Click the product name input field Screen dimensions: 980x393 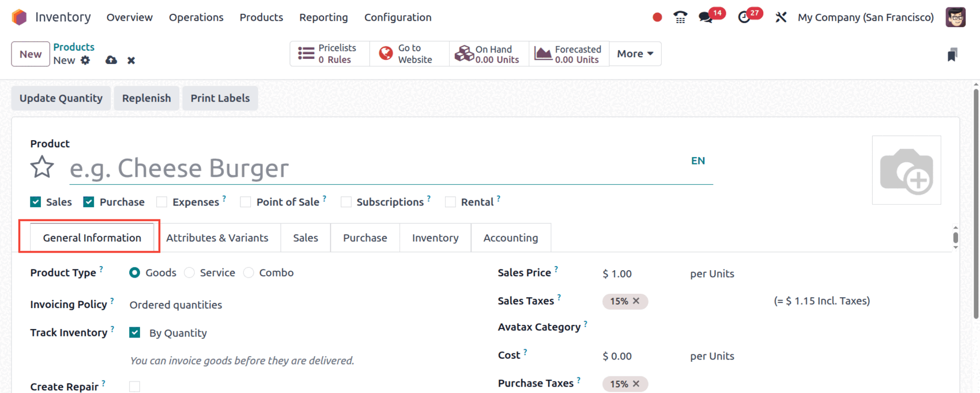tap(375, 169)
